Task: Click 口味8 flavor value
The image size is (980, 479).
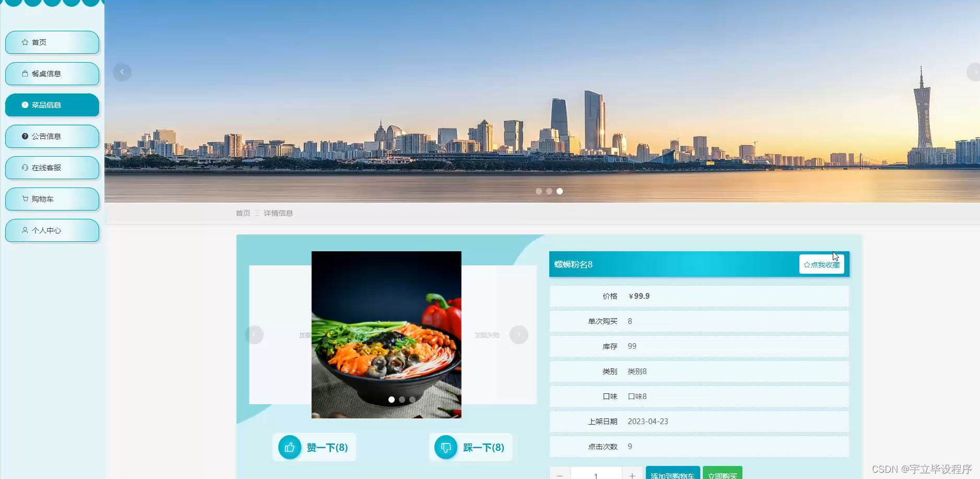Action: (x=637, y=396)
